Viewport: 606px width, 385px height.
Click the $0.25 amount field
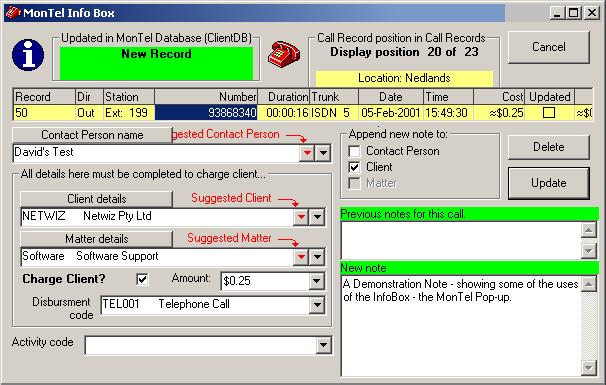tap(265, 281)
